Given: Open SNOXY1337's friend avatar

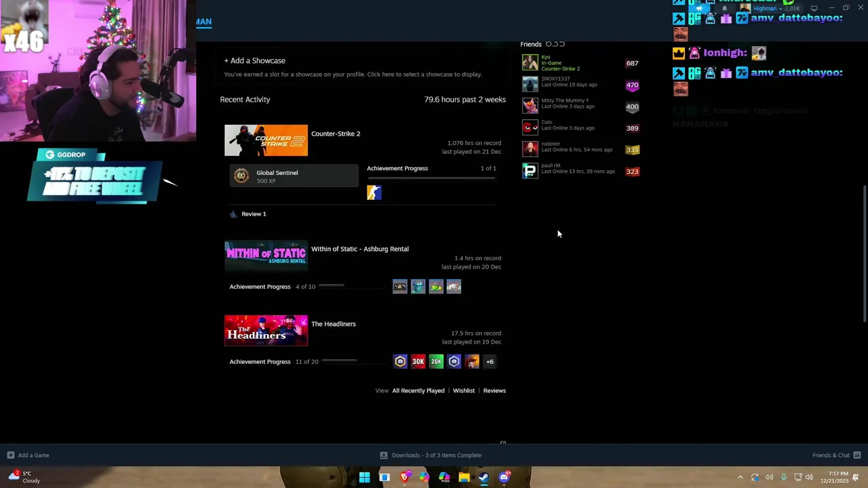Looking at the screenshot, I should (x=530, y=84).
